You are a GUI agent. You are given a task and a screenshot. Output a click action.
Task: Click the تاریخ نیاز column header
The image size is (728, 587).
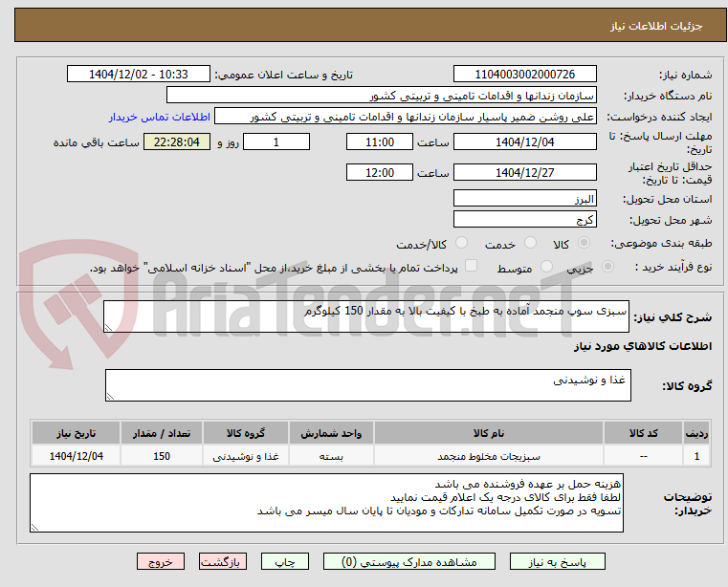[x=77, y=433]
